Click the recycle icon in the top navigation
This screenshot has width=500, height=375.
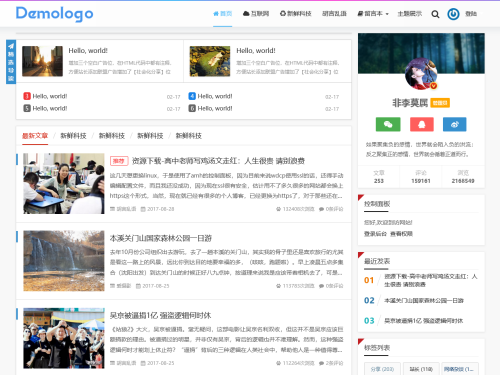(283, 14)
